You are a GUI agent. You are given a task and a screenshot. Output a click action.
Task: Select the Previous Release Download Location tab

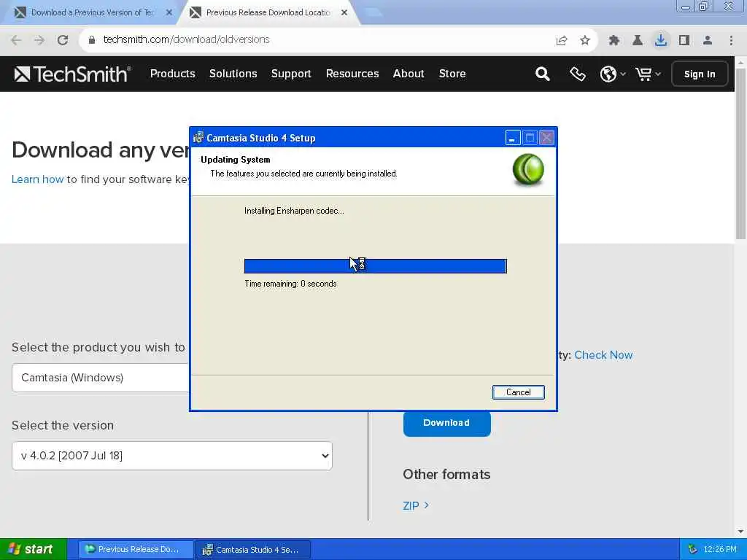268,13
